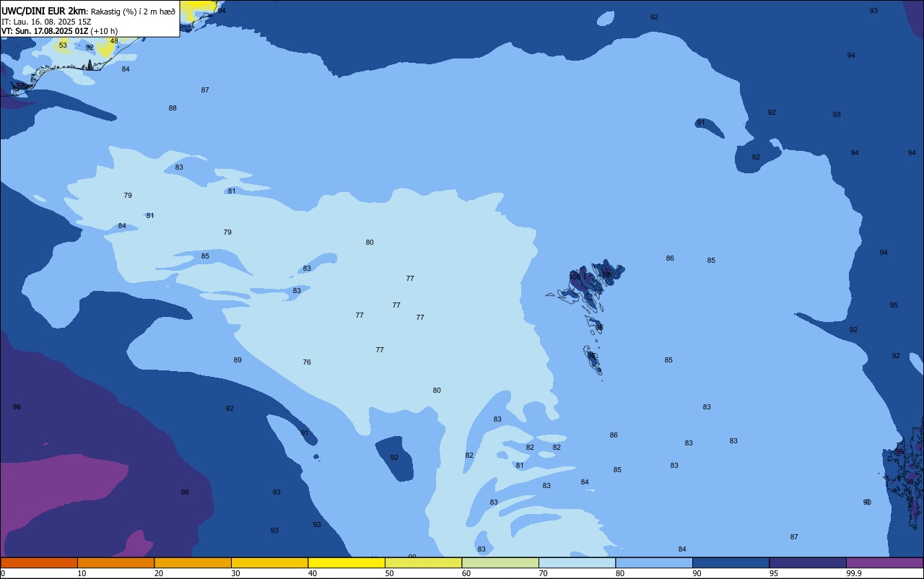Select the 90–95 dark blue legend swatch
The height and width of the screenshot is (579, 924).
coord(731,562)
